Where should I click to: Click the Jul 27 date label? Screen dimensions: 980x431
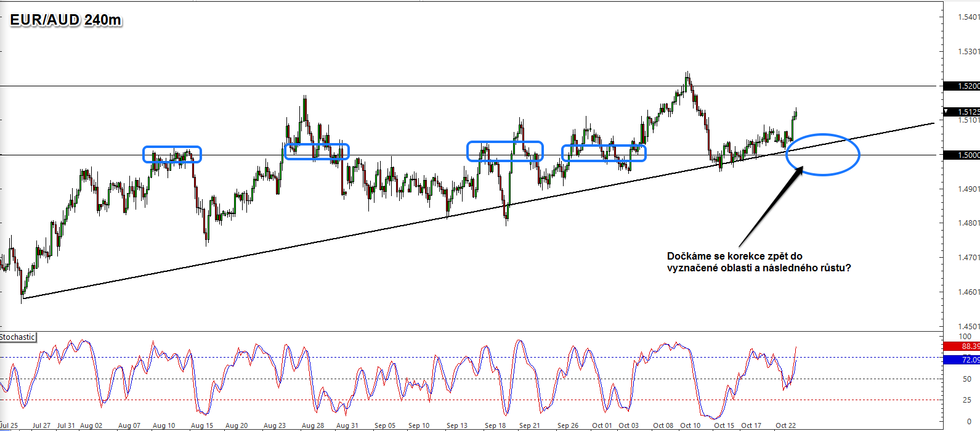(x=41, y=425)
